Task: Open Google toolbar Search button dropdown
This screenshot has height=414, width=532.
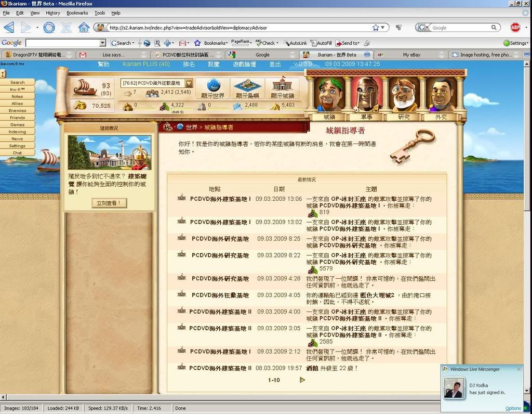Action: [x=133, y=43]
